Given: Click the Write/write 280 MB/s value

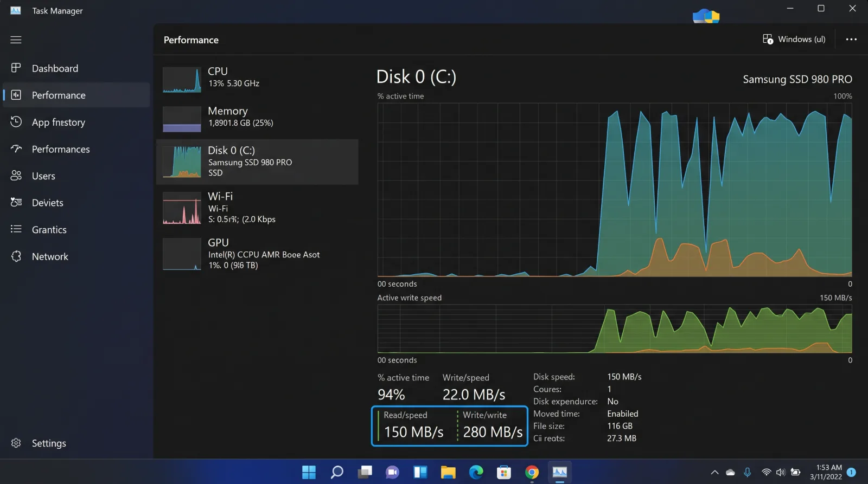Looking at the screenshot, I should tap(493, 432).
